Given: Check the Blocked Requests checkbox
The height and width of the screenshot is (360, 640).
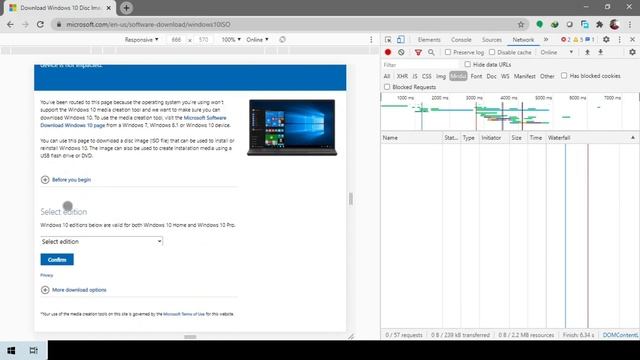Looking at the screenshot, I should click(387, 87).
